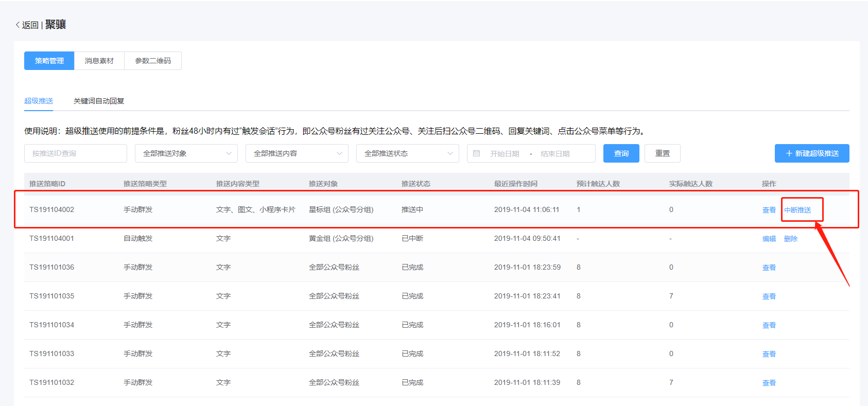Switch to 关键词自动回复 sub-tab
The height and width of the screenshot is (406, 868).
click(99, 101)
